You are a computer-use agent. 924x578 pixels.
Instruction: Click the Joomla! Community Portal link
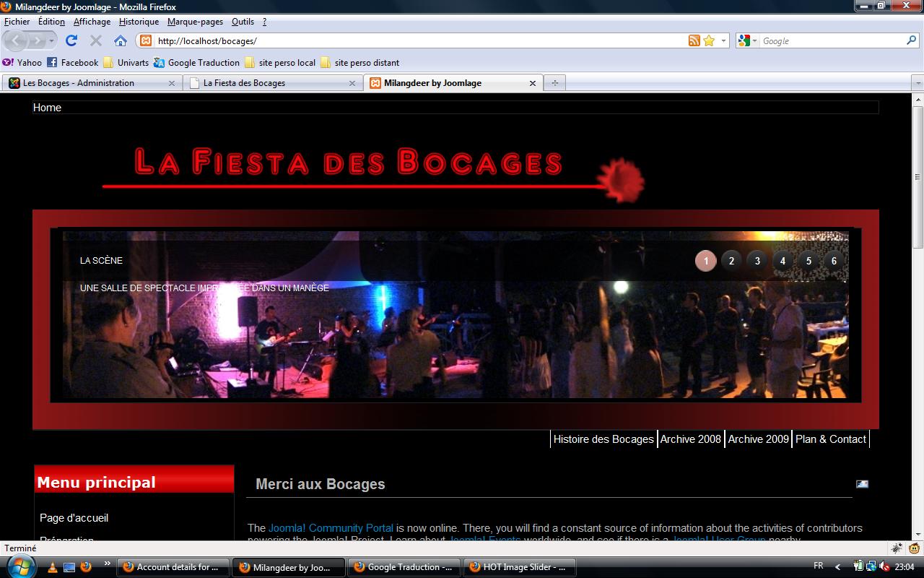pos(331,528)
